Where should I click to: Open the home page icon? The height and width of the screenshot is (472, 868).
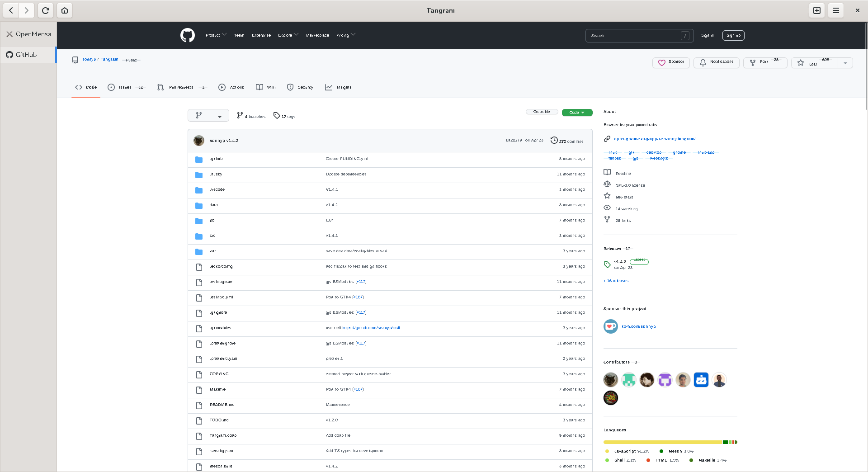point(65,10)
